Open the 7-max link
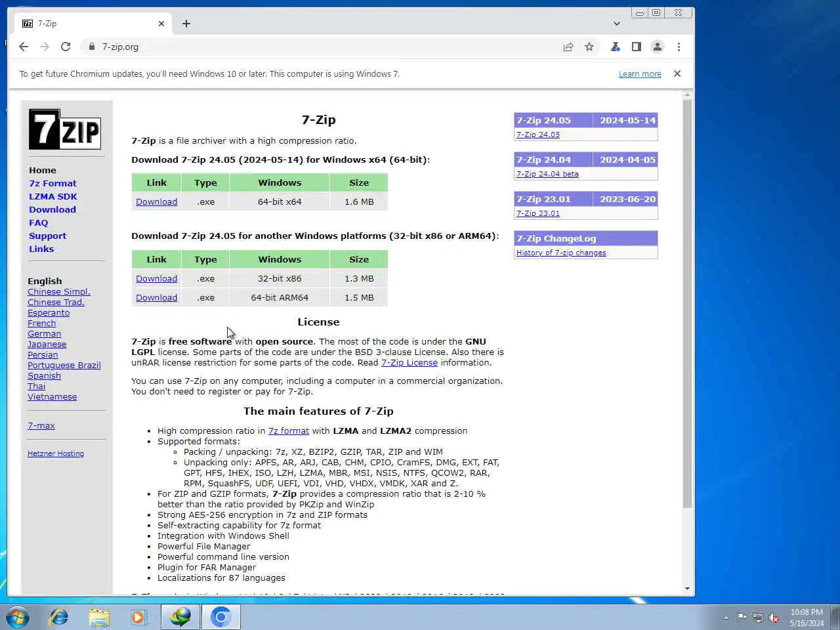Image resolution: width=840 pixels, height=630 pixels. tap(41, 426)
